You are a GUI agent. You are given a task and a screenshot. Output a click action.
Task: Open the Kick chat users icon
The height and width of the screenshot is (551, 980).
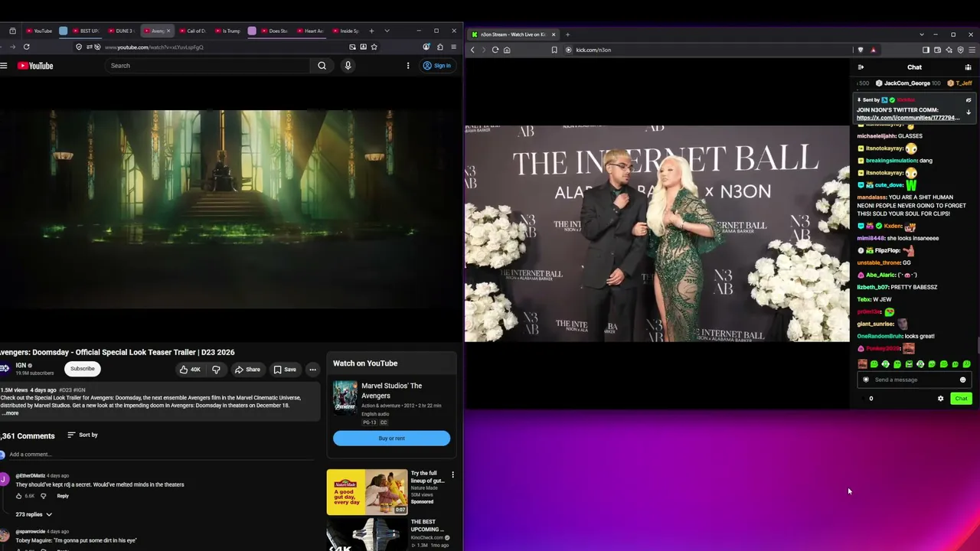pyautogui.click(x=968, y=67)
